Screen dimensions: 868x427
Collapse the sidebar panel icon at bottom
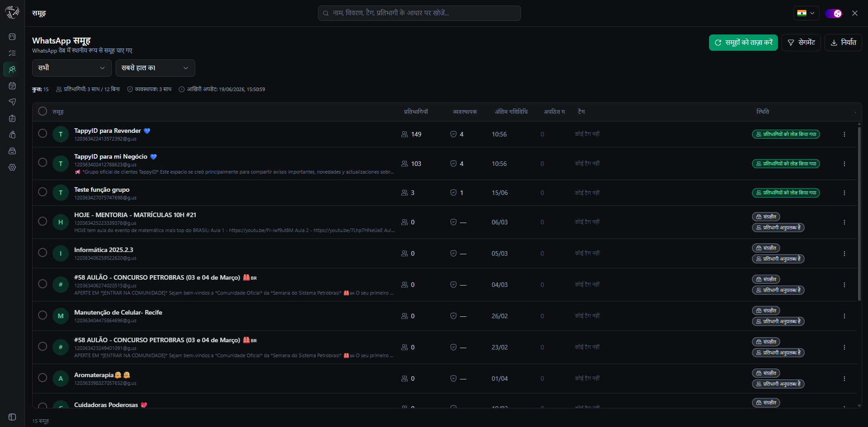[12, 417]
